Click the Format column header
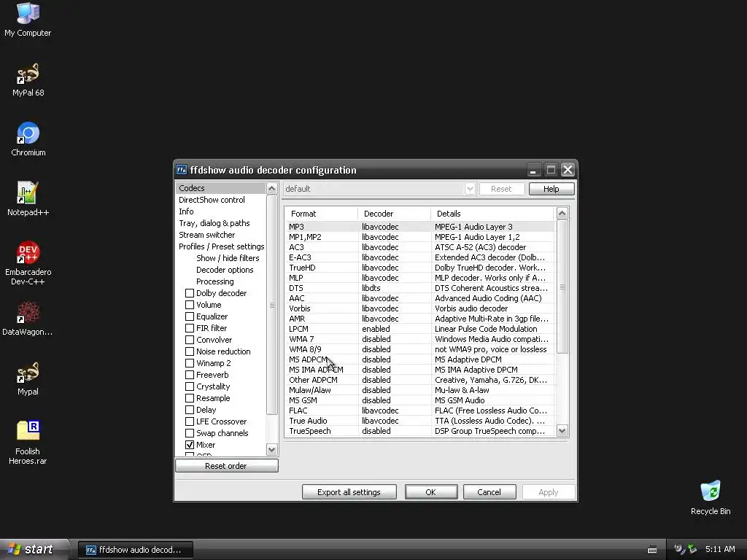The height and width of the screenshot is (560, 747). pyautogui.click(x=322, y=214)
